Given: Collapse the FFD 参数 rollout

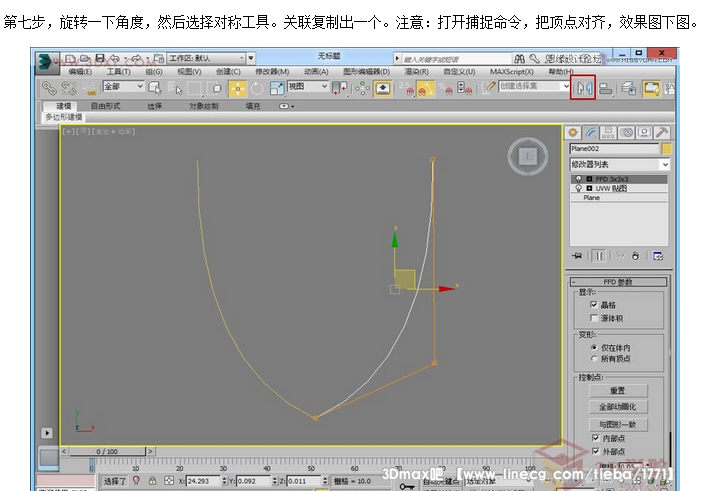Looking at the screenshot, I should pos(618,282).
